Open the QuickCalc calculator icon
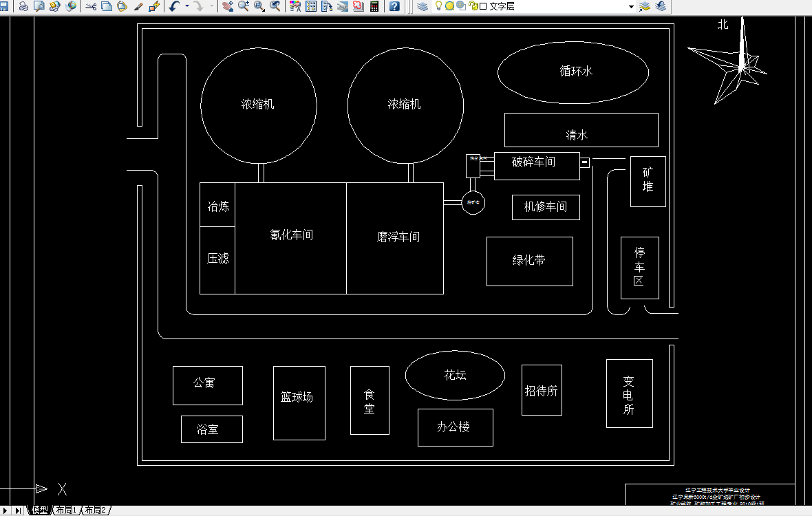Viewport: 812px width, 516px height. click(374, 7)
